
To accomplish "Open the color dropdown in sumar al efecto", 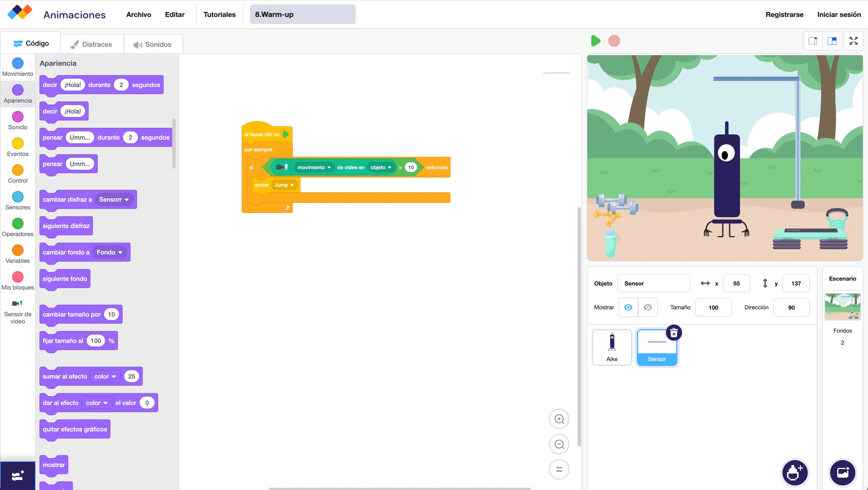I will point(105,376).
